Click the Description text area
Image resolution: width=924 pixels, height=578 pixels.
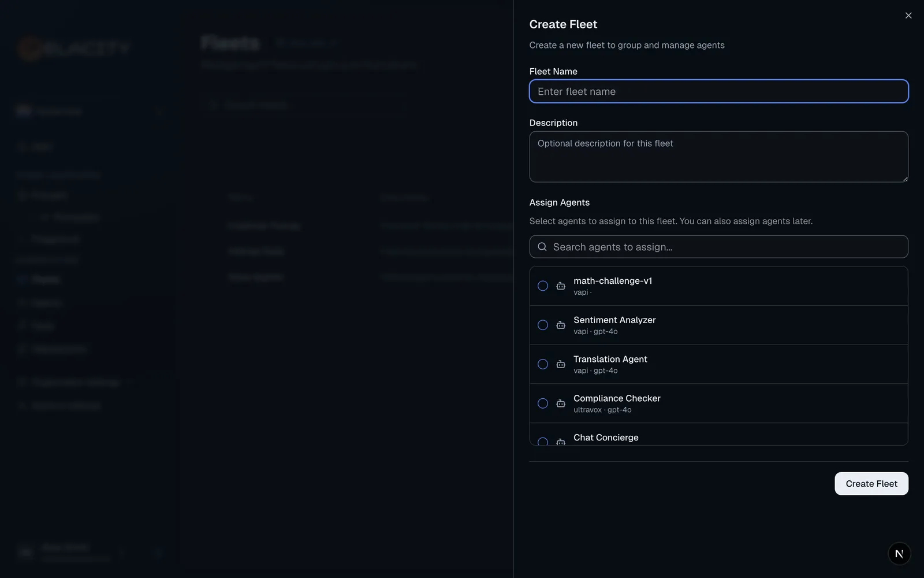[718, 157]
